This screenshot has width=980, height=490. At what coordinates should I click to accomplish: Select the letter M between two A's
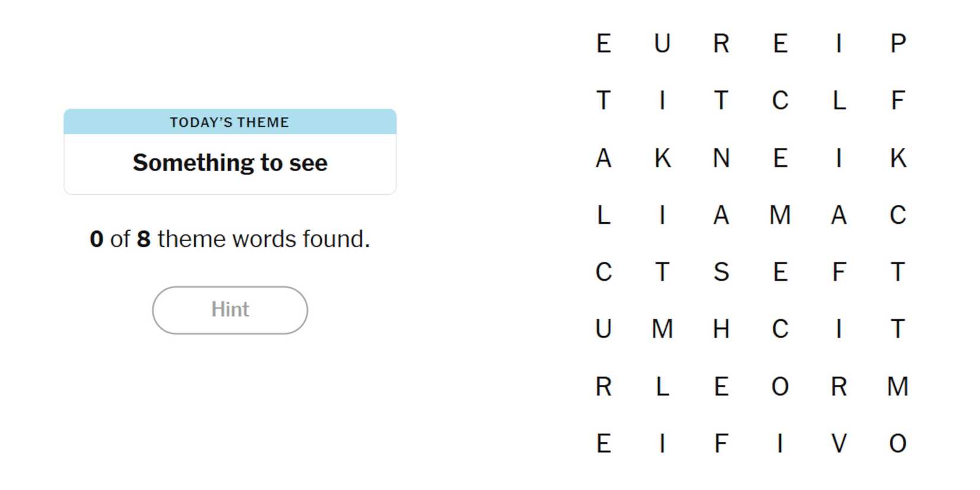pyautogui.click(x=780, y=215)
